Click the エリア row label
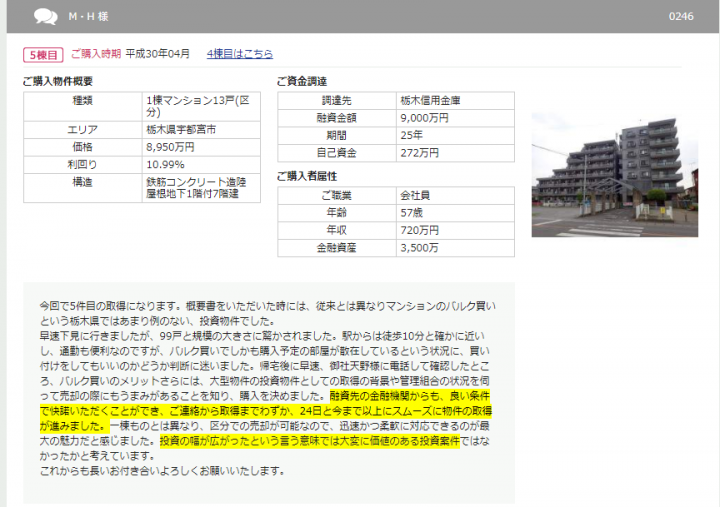Screen dimensions: 720x507 (83, 130)
